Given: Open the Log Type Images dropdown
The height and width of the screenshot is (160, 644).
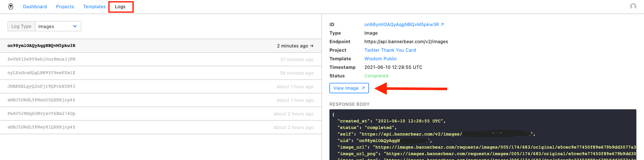Looking at the screenshot, I should click(x=58, y=26).
